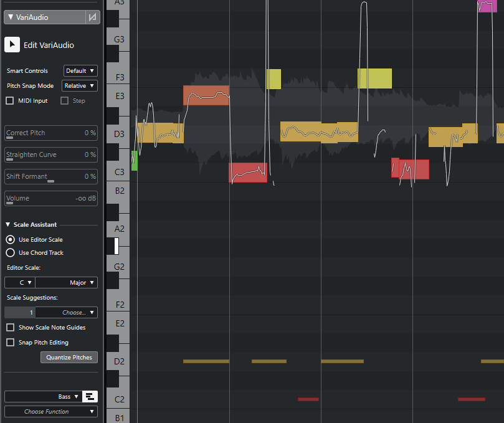Select the first D2 MIDI reference note
The width and height of the screenshot is (504, 423).
coord(206,361)
